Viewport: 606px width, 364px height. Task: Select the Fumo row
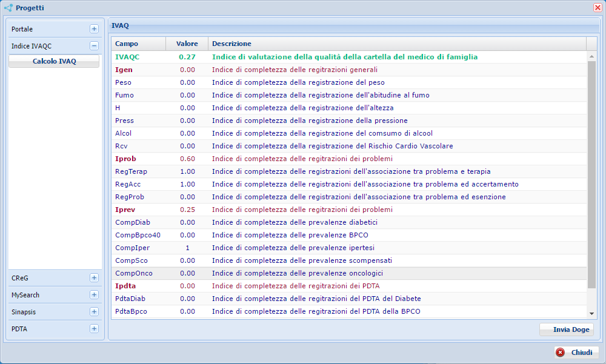click(349, 95)
